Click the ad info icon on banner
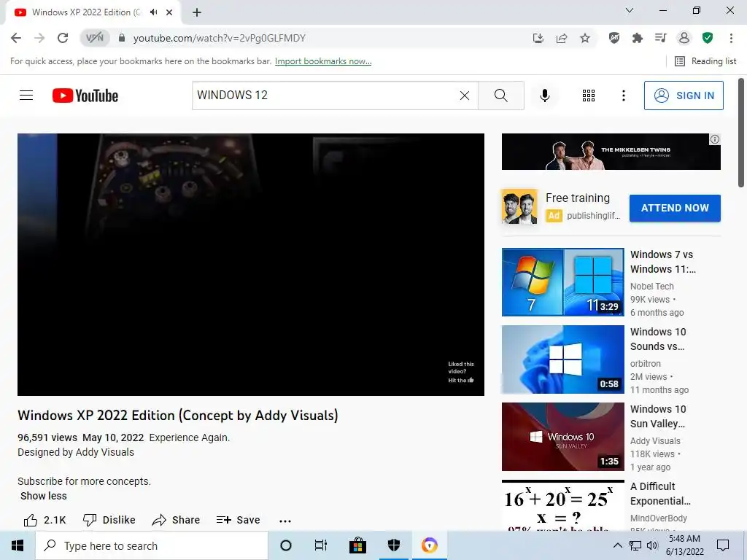 click(x=715, y=139)
